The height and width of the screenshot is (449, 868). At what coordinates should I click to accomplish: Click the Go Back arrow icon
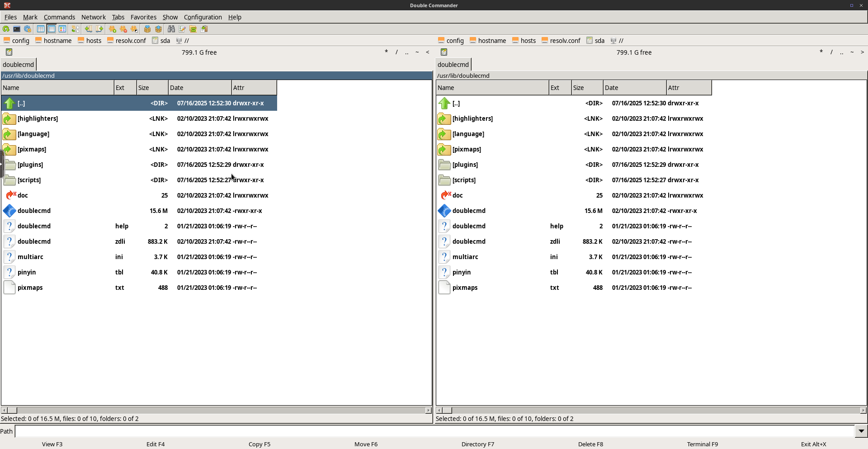[x=89, y=29]
